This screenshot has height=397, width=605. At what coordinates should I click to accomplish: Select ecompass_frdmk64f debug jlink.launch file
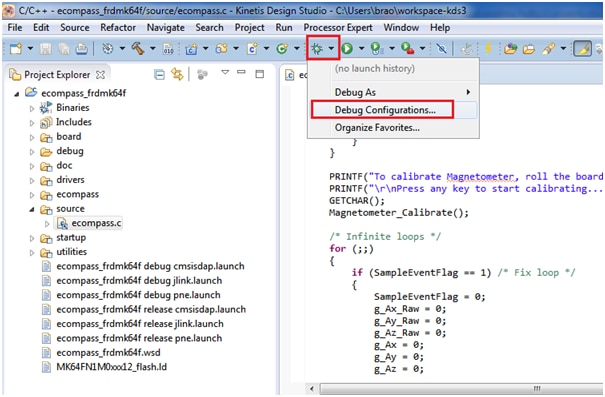(139, 281)
